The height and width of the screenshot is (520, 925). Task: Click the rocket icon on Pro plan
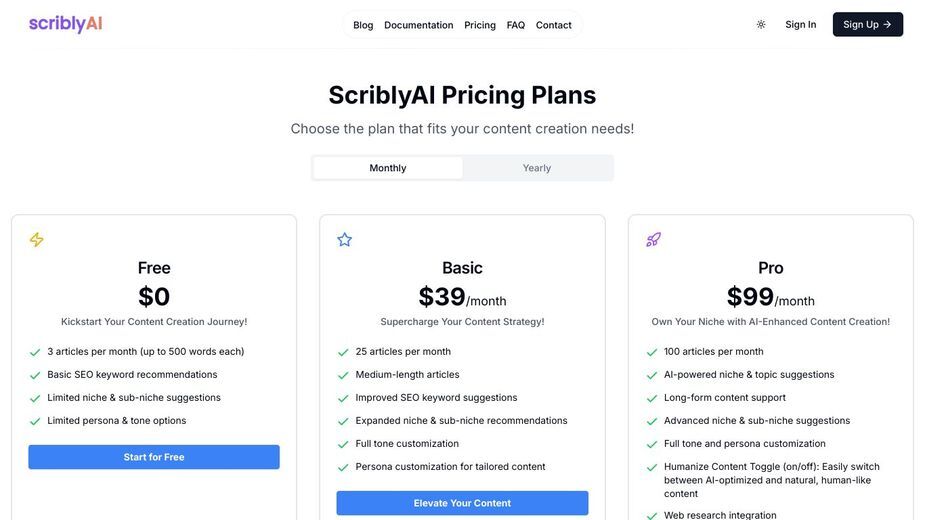pos(653,240)
